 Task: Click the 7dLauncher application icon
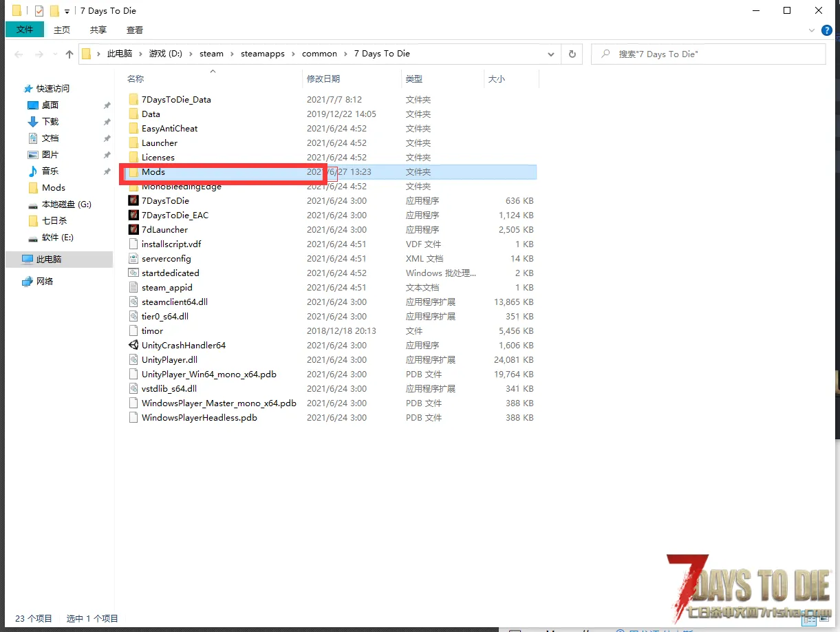coord(133,230)
